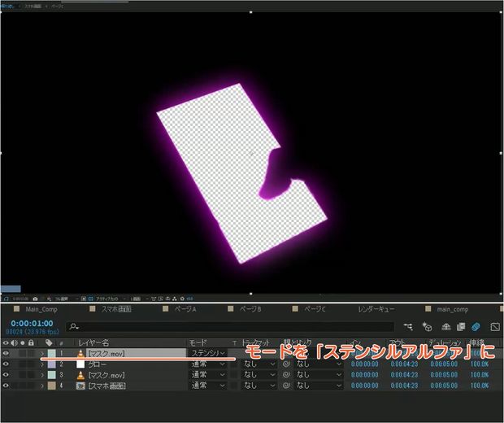Screen dimensions: 504x423
Task: Switch to the lowercase main_comp tab
Action: [452, 309]
